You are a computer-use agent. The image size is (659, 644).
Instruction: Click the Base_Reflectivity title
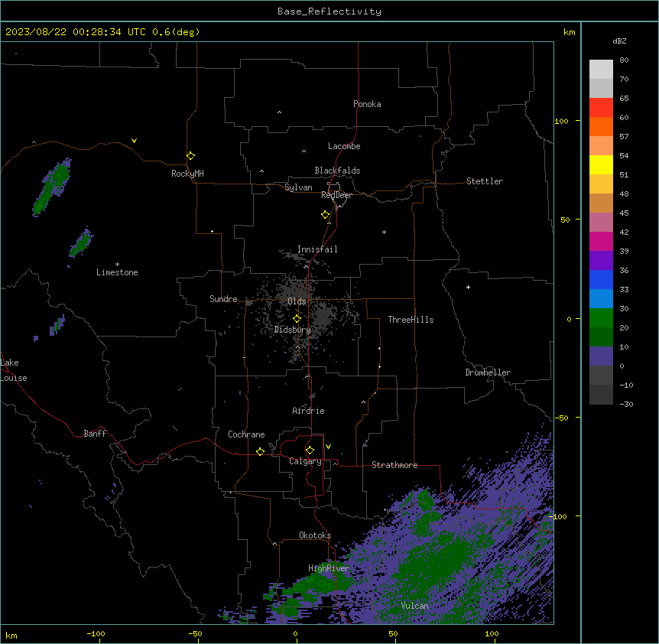329,11
